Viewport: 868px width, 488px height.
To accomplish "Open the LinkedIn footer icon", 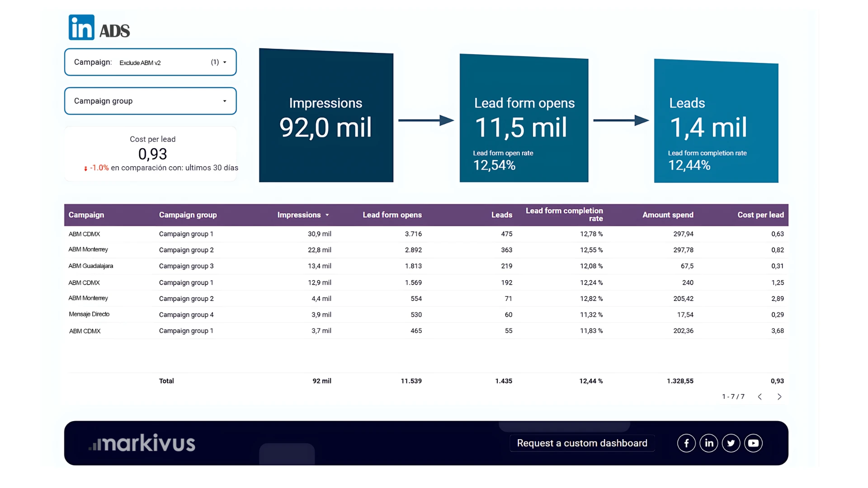I will pos(708,443).
